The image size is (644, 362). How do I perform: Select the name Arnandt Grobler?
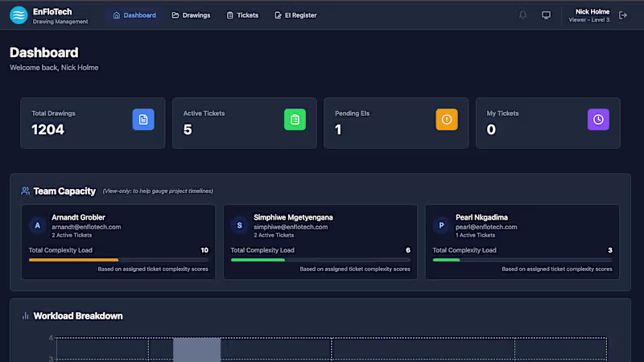click(78, 217)
